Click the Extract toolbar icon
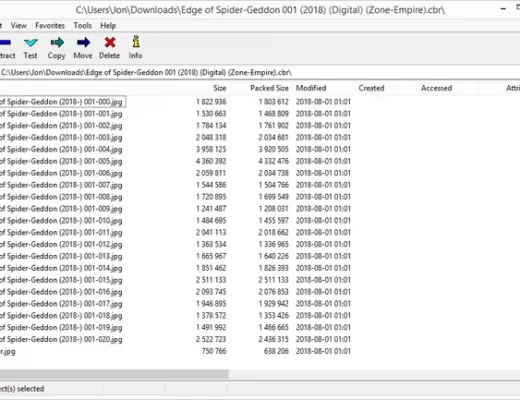The height and width of the screenshot is (400, 520). click(5, 43)
